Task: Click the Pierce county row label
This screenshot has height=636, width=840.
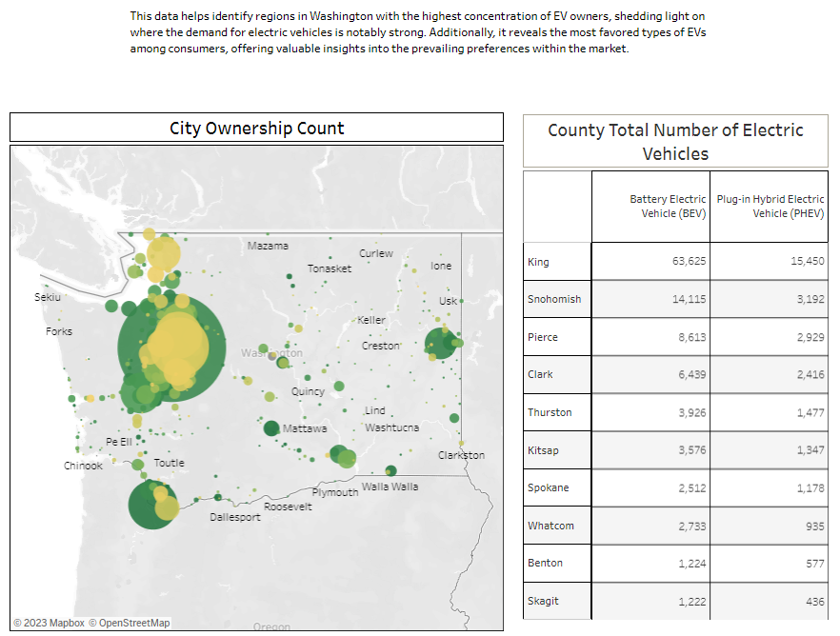Action: point(542,337)
